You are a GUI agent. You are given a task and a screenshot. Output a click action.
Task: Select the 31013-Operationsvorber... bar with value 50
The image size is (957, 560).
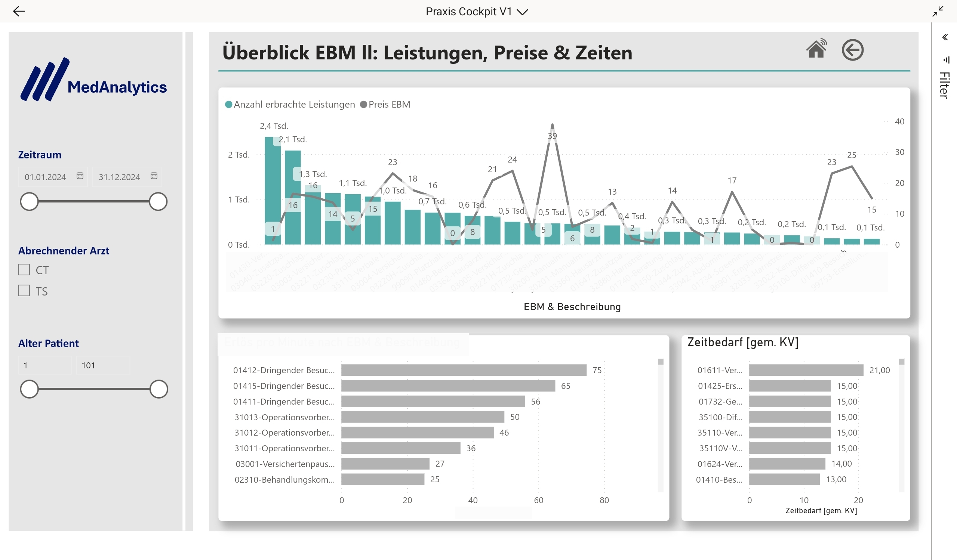[423, 417]
